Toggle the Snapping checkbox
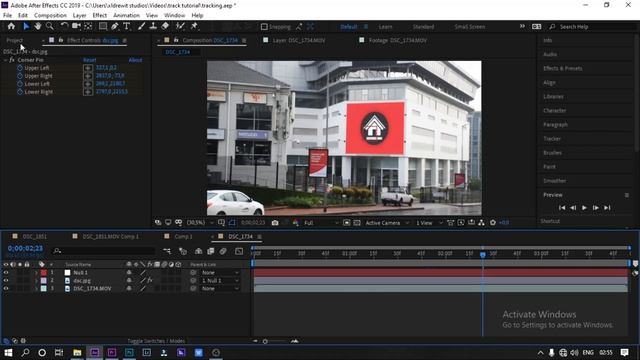 (264, 27)
